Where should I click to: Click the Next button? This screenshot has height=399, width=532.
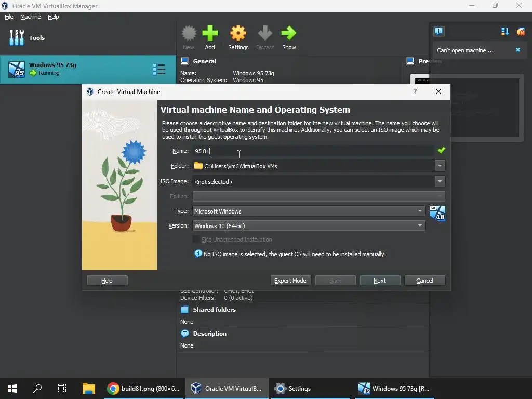point(380,280)
